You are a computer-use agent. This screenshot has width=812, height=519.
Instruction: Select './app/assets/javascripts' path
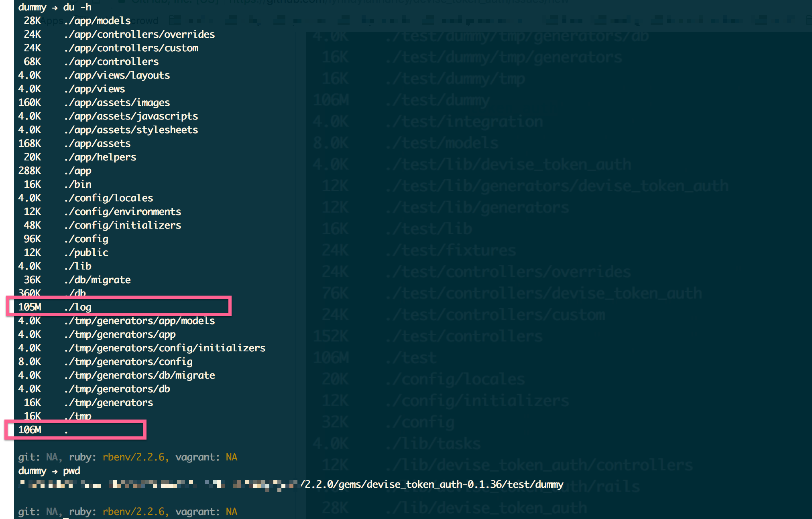tap(131, 116)
